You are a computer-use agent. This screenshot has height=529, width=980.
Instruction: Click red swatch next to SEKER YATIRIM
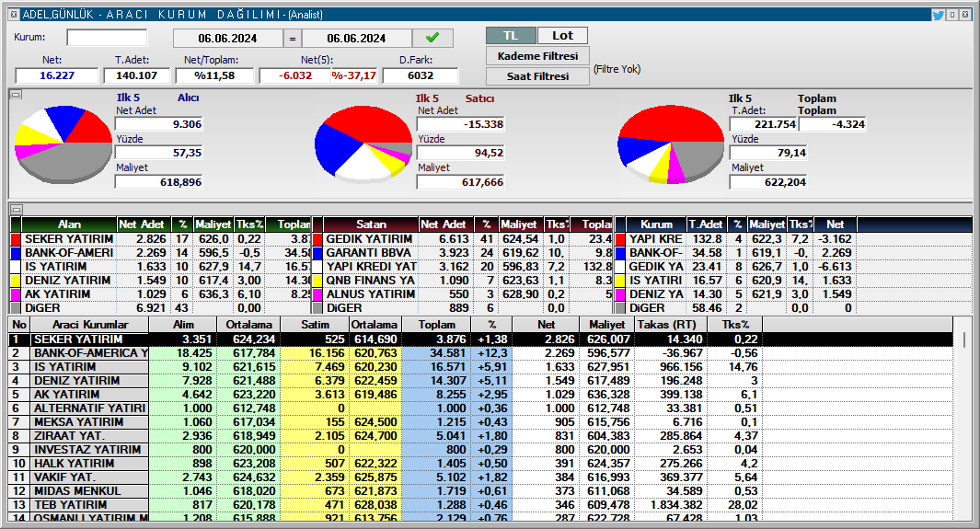pos(17,239)
